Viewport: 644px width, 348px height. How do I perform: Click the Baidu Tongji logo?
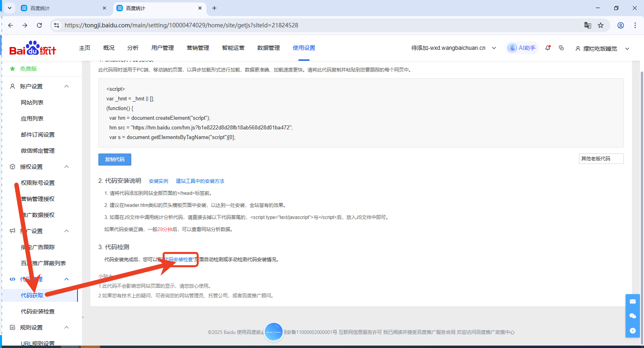click(x=33, y=48)
